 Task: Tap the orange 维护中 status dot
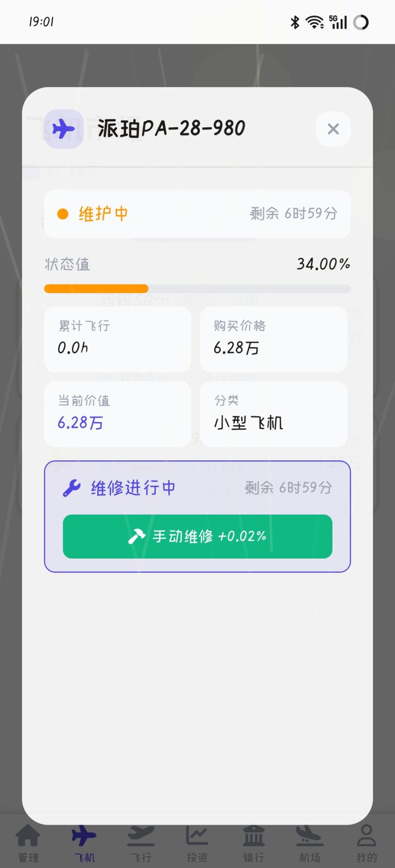63,214
